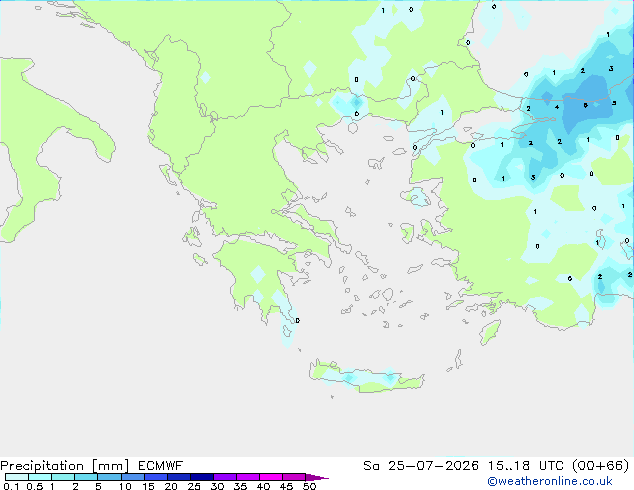Select the 45–50 mm legend swatch
The image size is (634, 490).
[294, 477]
